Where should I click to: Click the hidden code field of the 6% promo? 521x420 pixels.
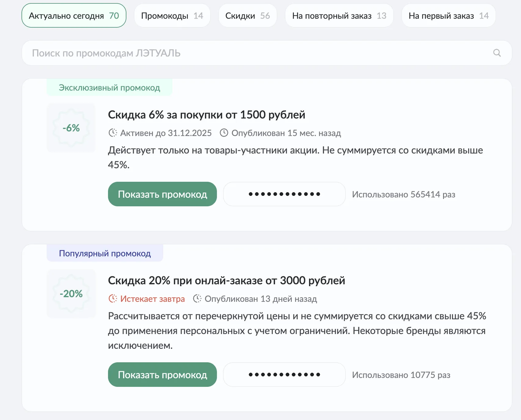pyautogui.click(x=284, y=194)
